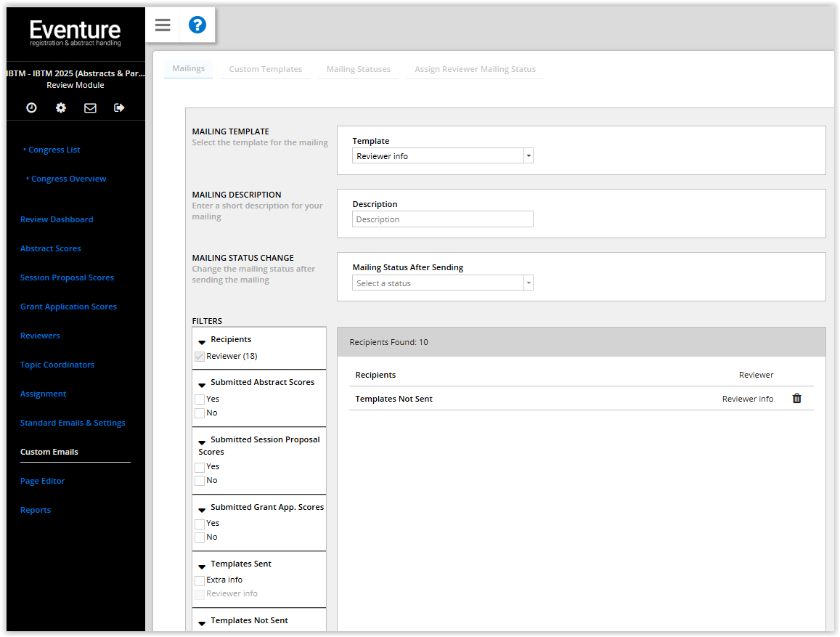
Task: Click the hamburger menu icon
Action: point(163,25)
